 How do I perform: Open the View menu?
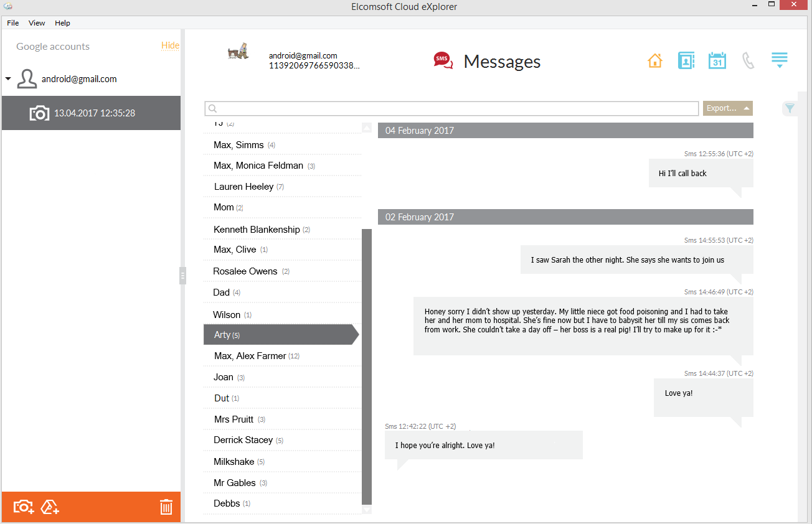tap(37, 23)
